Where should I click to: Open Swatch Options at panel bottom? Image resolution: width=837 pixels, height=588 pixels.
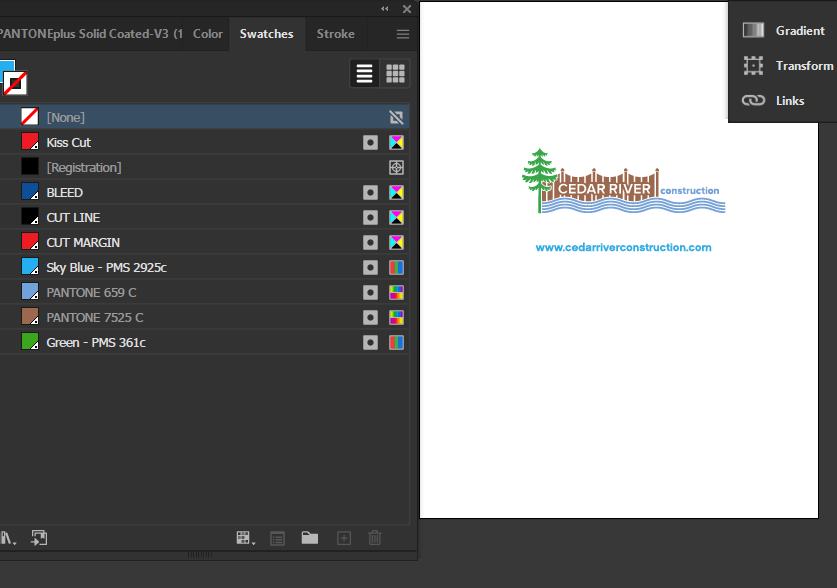278,538
